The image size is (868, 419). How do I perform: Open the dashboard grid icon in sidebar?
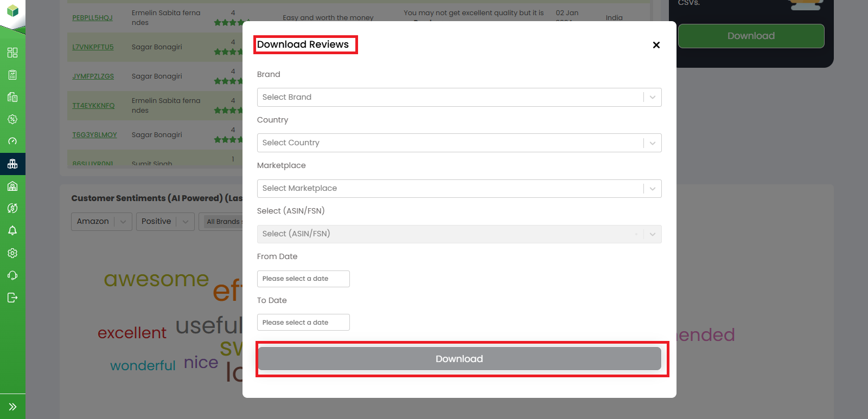[12, 53]
